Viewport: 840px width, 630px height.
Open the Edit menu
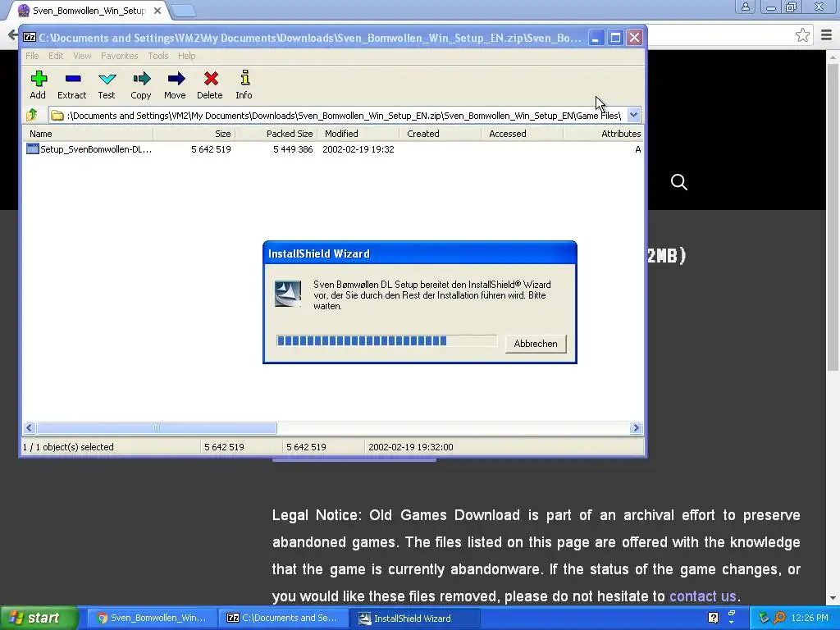coord(56,56)
